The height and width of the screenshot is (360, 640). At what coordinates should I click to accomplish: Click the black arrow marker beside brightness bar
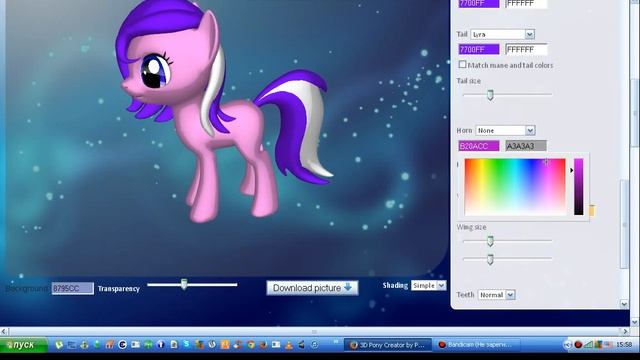point(571,170)
